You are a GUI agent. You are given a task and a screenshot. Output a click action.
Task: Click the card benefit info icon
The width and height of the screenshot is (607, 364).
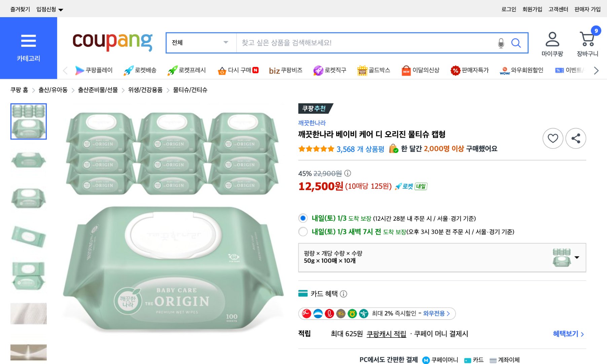click(344, 294)
